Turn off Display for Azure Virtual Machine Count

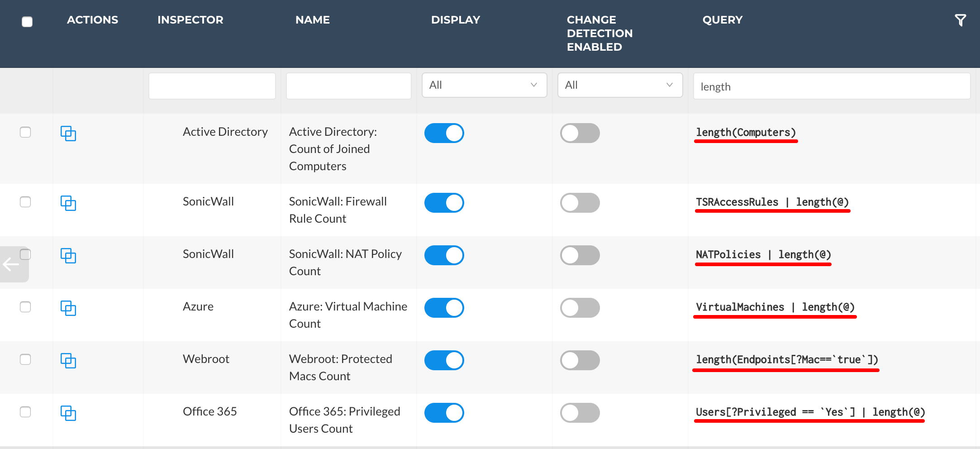pyautogui.click(x=444, y=308)
